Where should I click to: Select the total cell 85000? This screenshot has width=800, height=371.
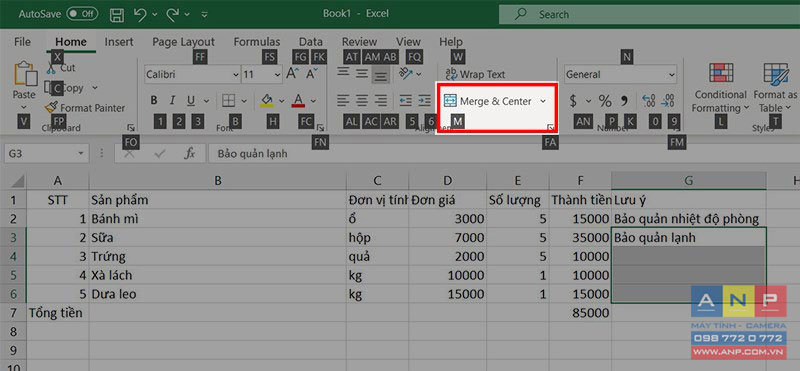[581, 313]
